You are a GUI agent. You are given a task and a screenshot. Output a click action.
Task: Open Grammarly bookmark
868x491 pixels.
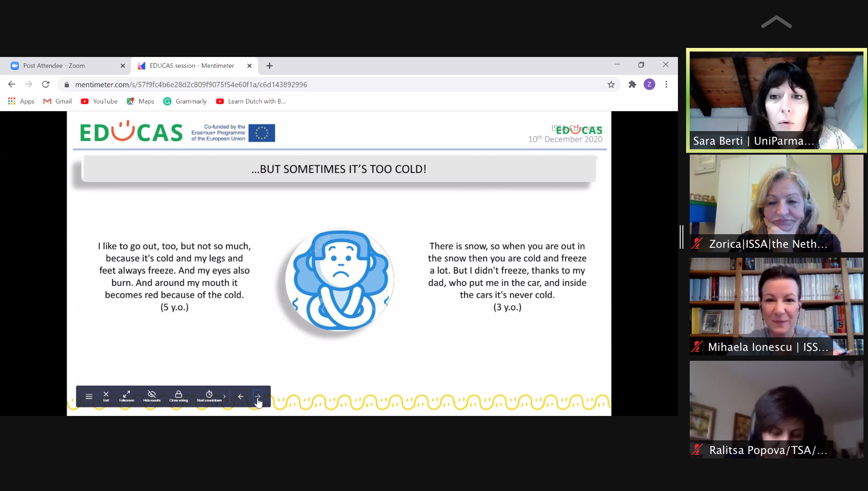[185, 101]
